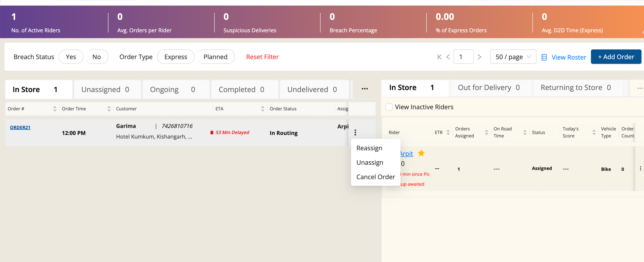Image resolution: width=644 pixels, height=262 pixels.
Task: Click the three-dot menu on ORDER21 row
Action: click(x=355, y=132)
